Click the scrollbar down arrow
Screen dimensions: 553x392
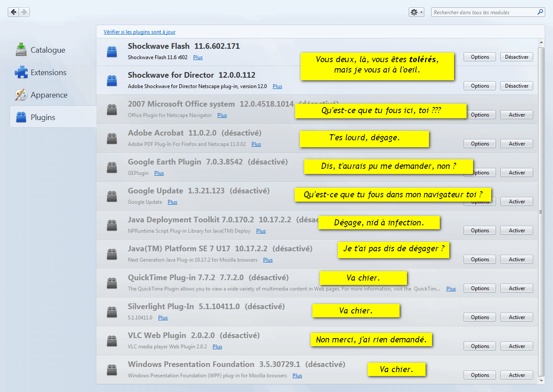(x=541, y=381)
